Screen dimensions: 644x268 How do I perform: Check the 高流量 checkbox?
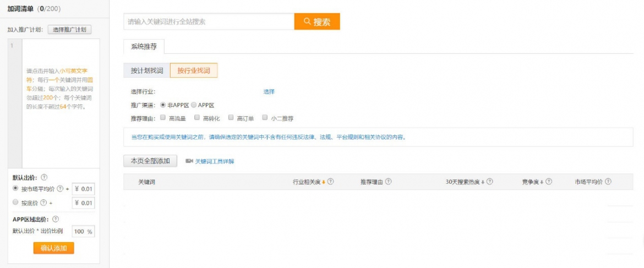(163, 117)
